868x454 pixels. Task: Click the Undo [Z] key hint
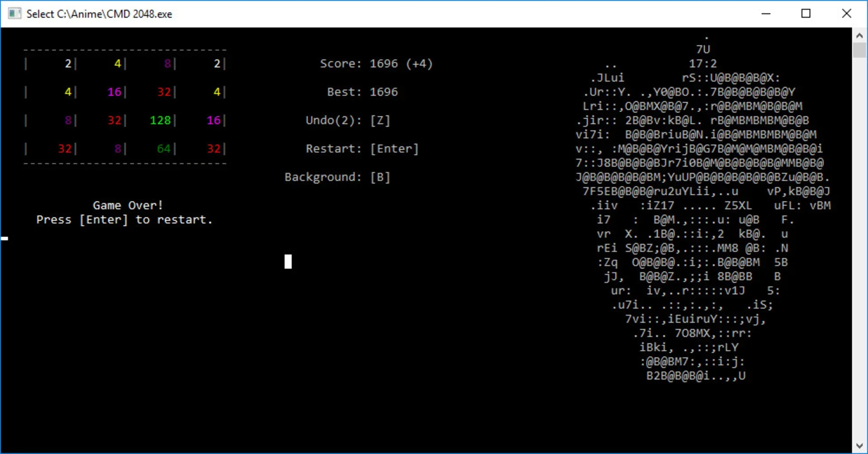[380, 120]
